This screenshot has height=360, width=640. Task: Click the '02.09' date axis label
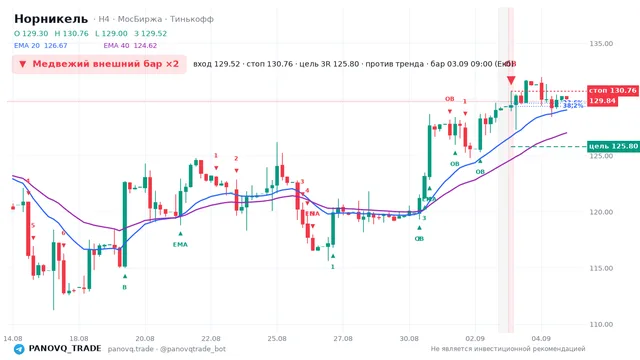(x=475, y=338)
